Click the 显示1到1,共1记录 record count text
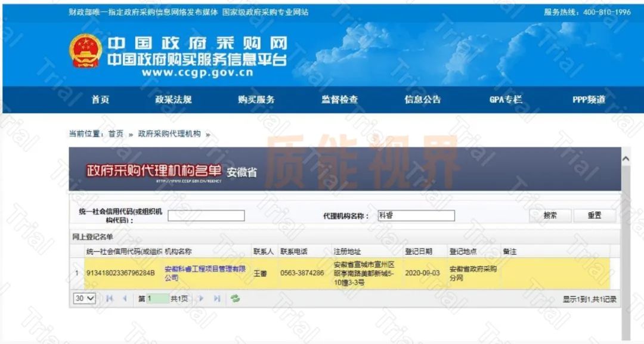Viewport: 644px width, 344px height. (589, 299)
